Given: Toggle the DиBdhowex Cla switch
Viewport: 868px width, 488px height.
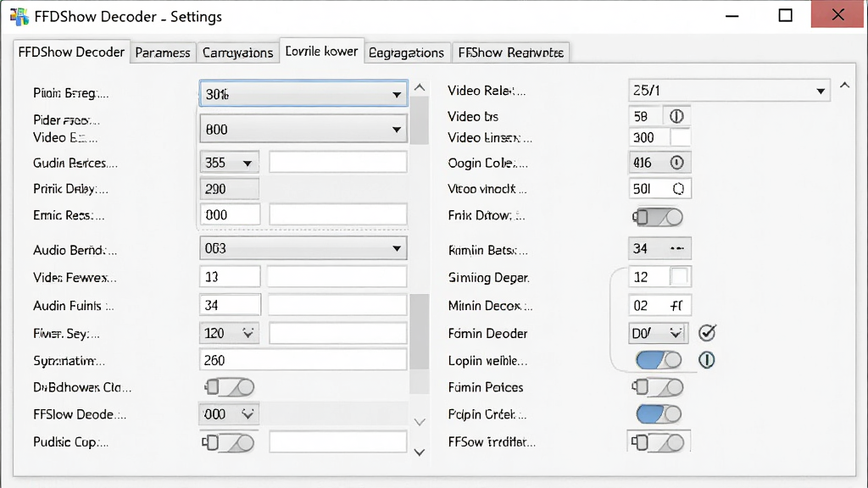Looking at the screenshot, I should [229, 386].
